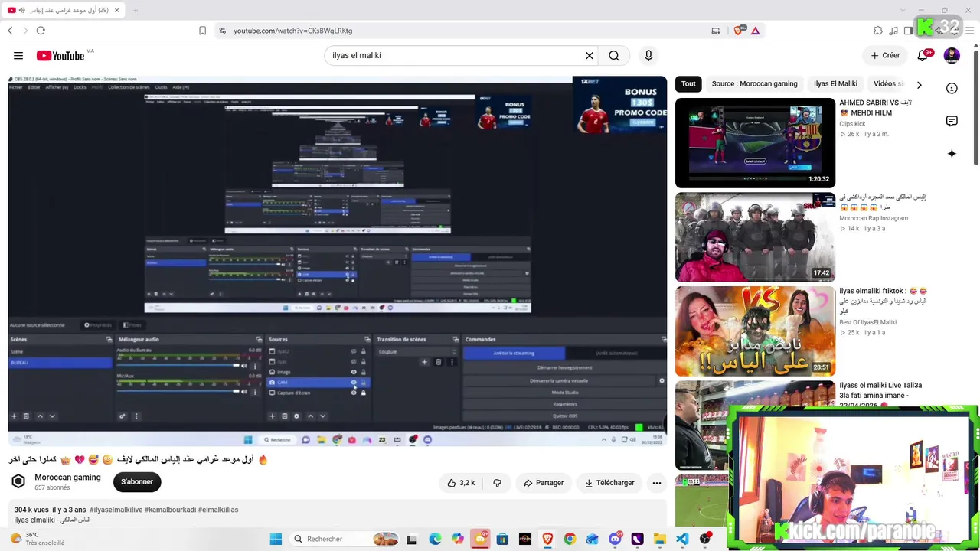The height and width of the screenshot is (551, 980).
Task: Run the search with the magnifier button
Action: point(614,55)
